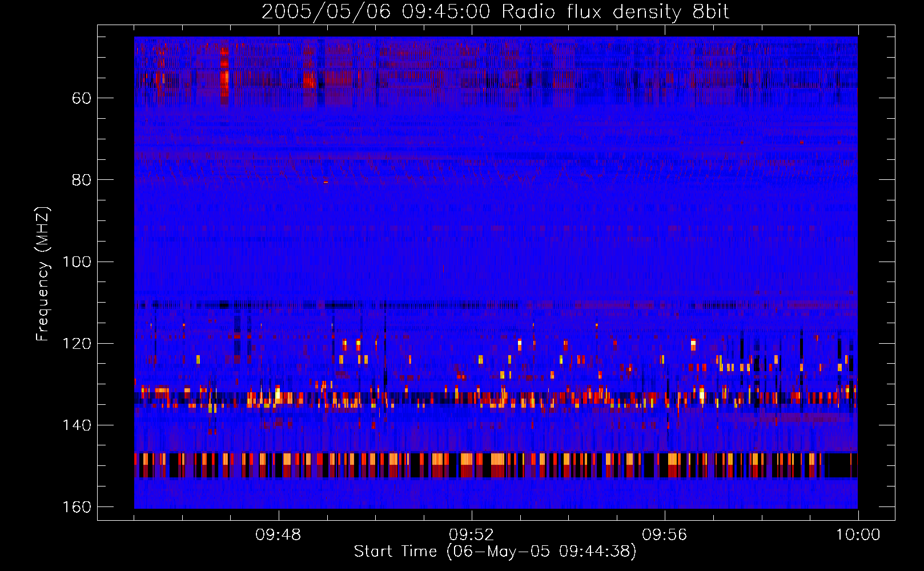The height and width of the screenshot is (571, 924).
Task: Click the 80 frequency tick label
Action: (x=82, y=180)
